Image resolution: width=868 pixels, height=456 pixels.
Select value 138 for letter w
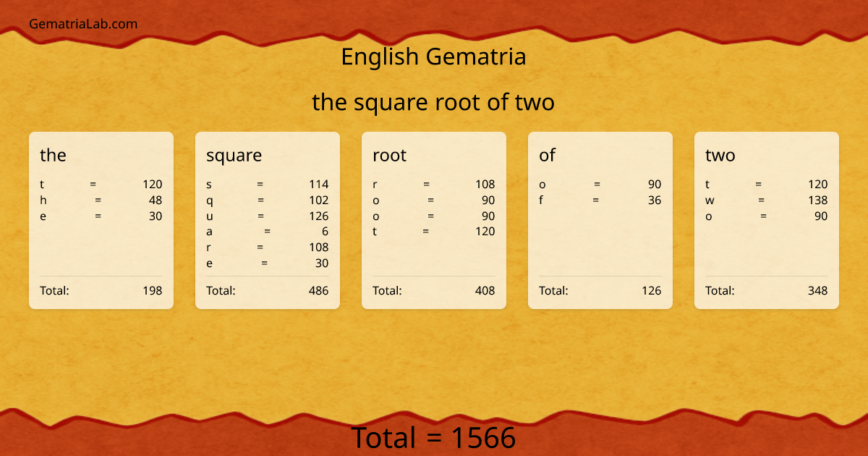[x=818, y=200]
